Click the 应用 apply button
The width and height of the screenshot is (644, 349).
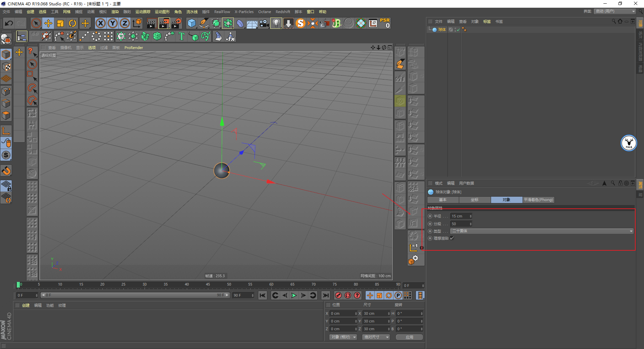[x=409, y=337]
